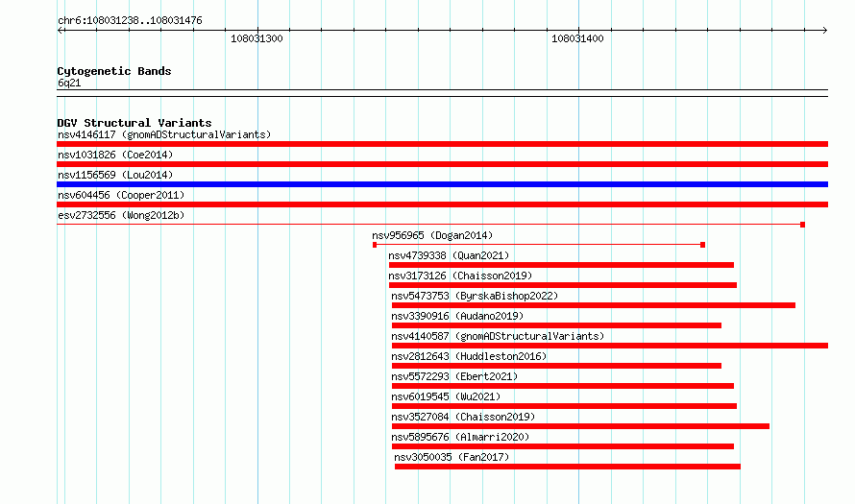Click the red bar under nsv3050035 (Fan2017)
The image size is (855, 504).
[x=568, y=467]
